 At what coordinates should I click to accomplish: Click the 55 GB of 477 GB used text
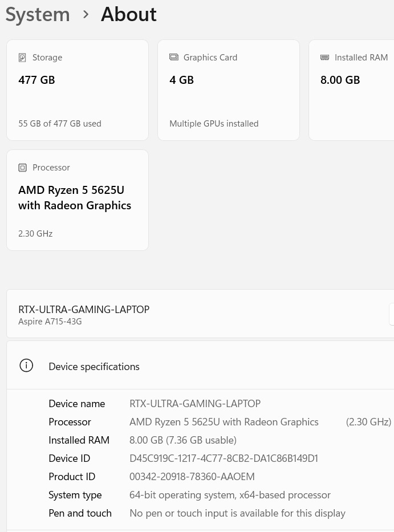(x=60, y=124)
